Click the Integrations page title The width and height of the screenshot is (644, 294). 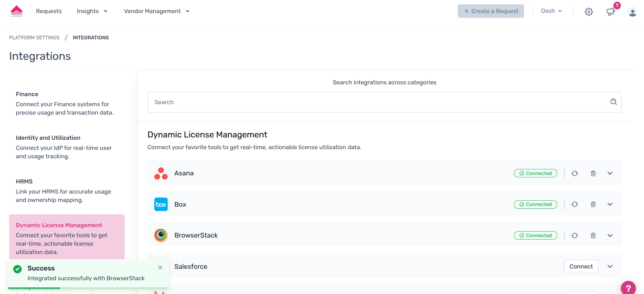40,56
